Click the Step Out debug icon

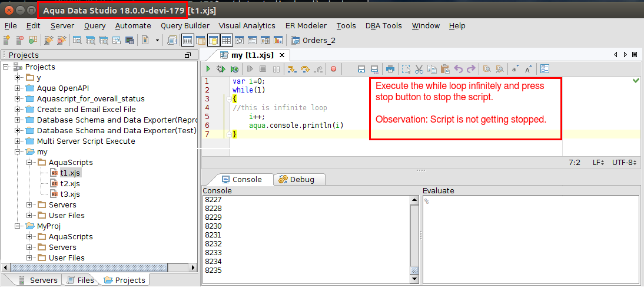(318, 69)
